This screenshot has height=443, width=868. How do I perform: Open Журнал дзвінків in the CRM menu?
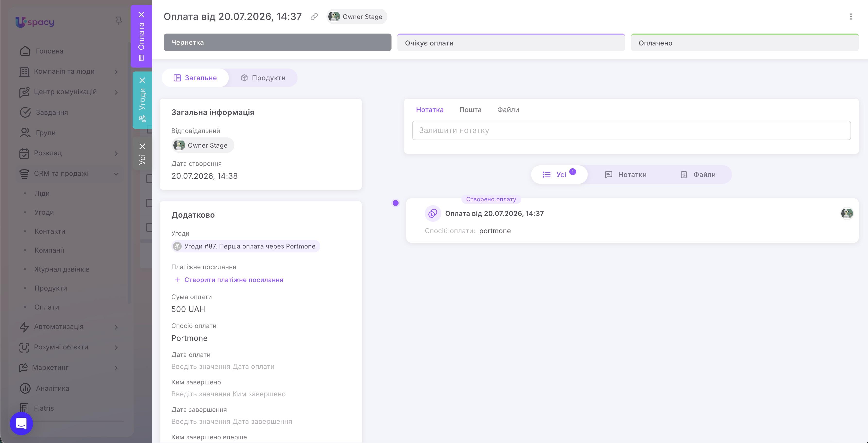click(x=62, y=269)
